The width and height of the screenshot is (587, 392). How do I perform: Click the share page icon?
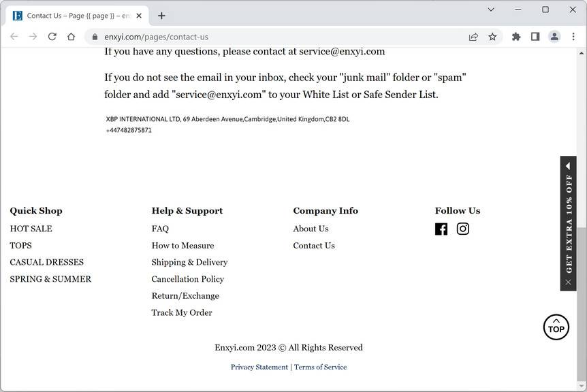(473, 37)
